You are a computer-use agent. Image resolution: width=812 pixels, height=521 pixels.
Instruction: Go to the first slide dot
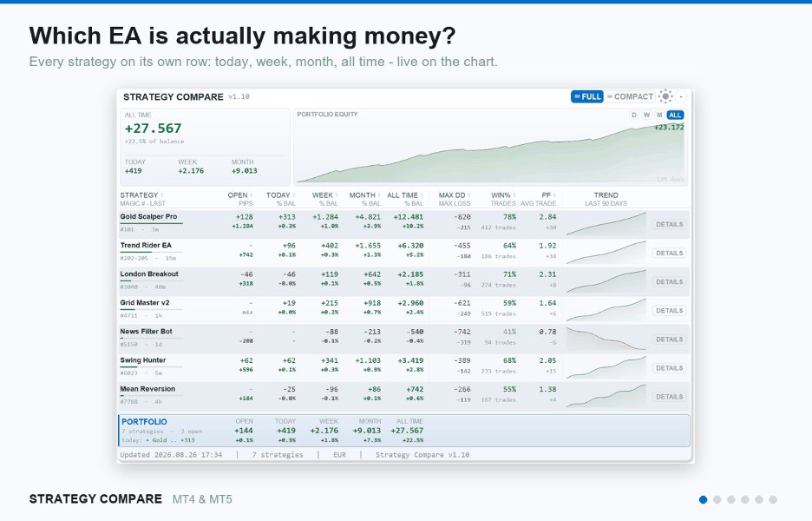[703, 500]
